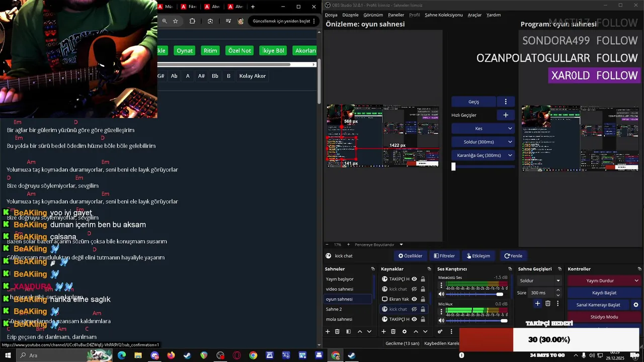The image size is (644, 362).
Task: Add a new source in Kaynaklar panel
Action: click(383, 331)
